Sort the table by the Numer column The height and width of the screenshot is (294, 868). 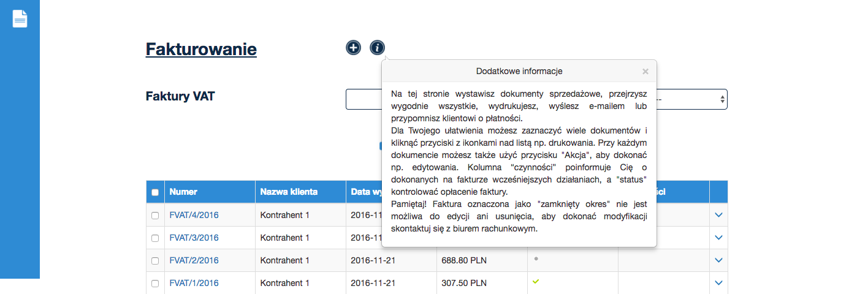click(x=183, y=192)
